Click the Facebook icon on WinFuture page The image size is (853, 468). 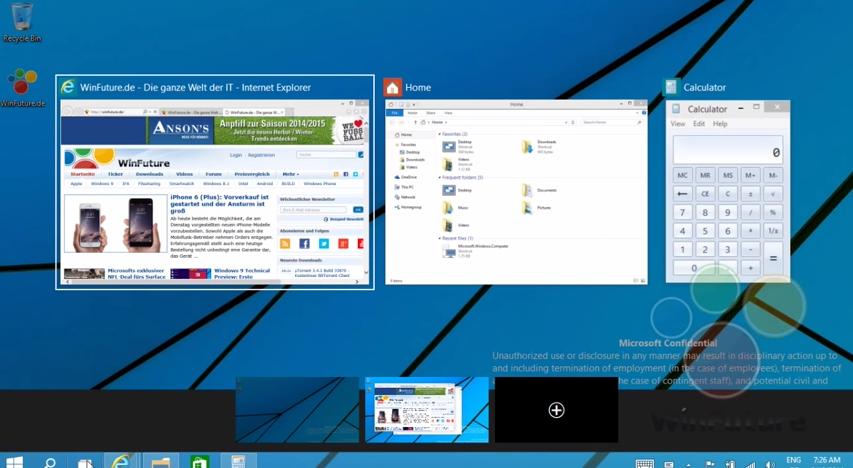click(304, 243)
